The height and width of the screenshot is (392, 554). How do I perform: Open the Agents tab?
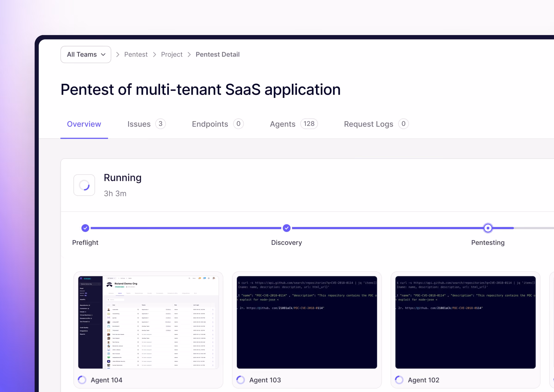pos(294,124)
